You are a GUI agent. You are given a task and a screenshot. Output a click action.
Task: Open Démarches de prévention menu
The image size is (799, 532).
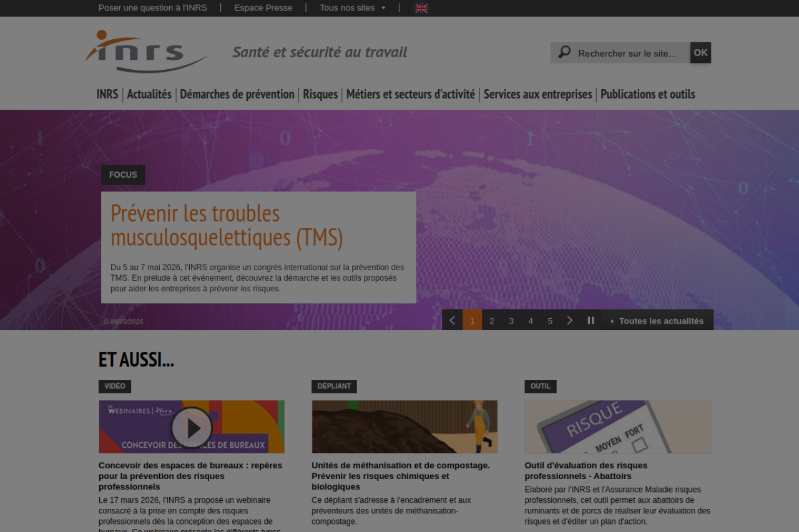pyautogui.click(x=237, y=94)
